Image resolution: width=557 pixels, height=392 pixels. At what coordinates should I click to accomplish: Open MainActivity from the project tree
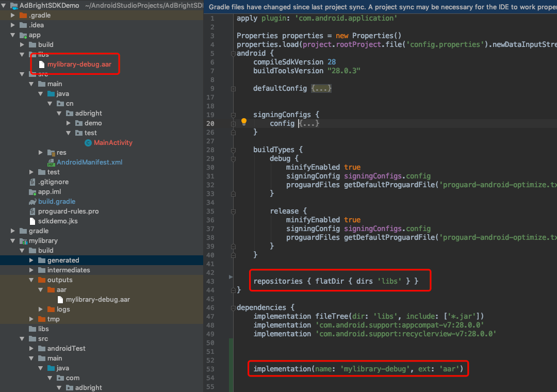click(113, 142)
